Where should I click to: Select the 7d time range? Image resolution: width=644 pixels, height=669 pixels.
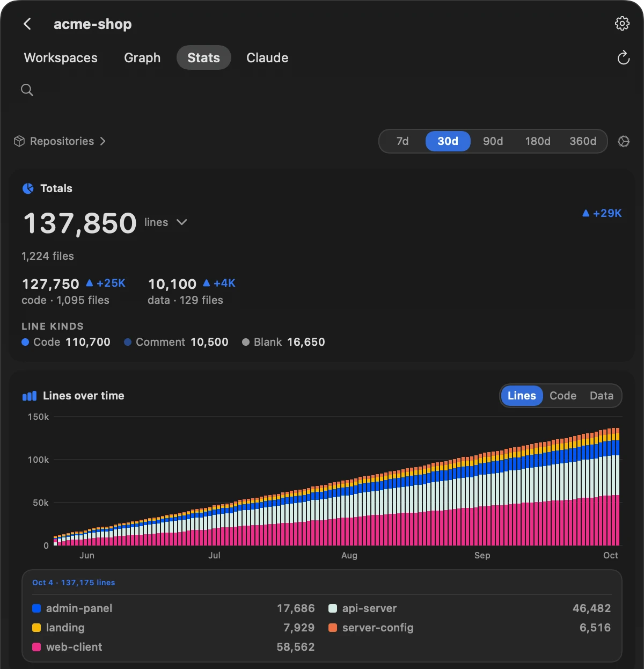pos(402,141)
